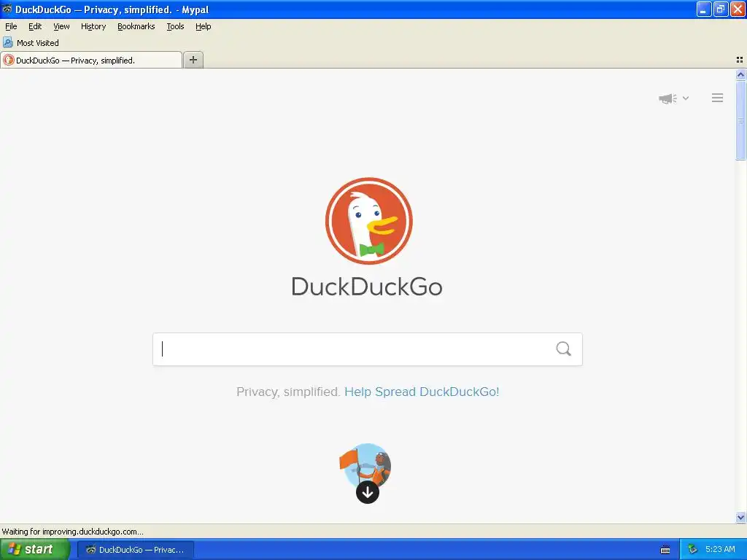Click the scrollbar down arrow
This screenshot has width=747, height=560.
[740, 517]
